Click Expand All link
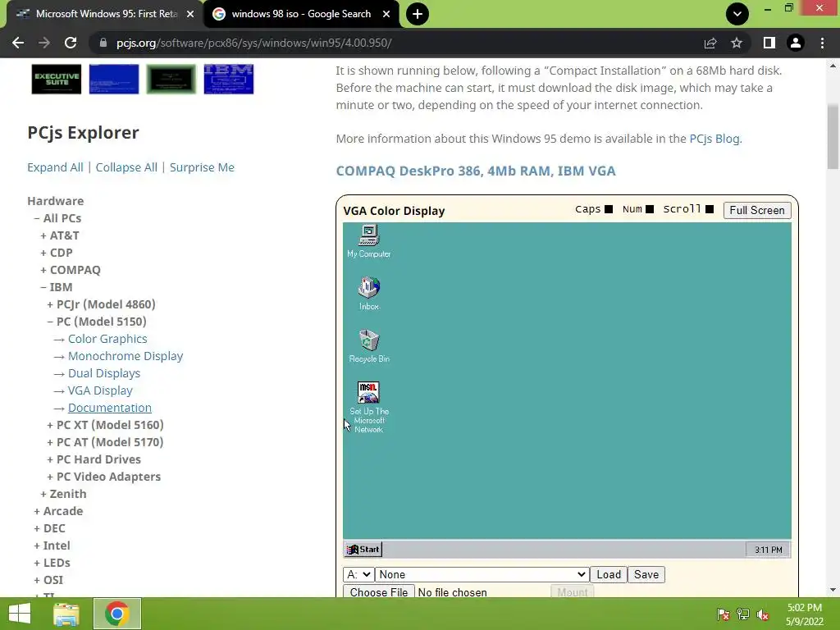 55,167
